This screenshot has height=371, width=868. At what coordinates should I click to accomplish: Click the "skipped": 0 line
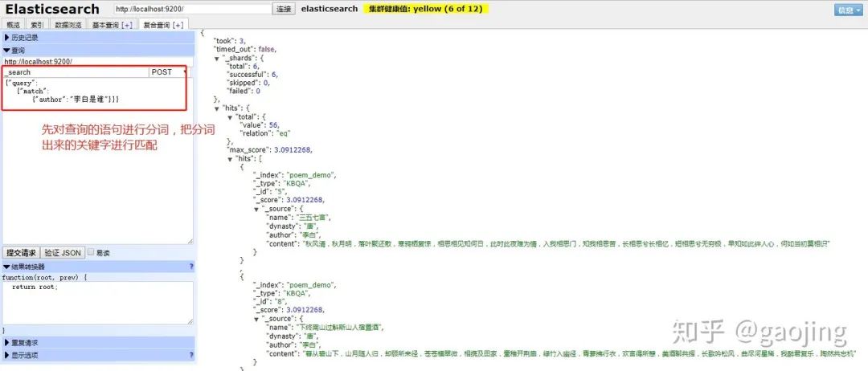click(248, 83)
